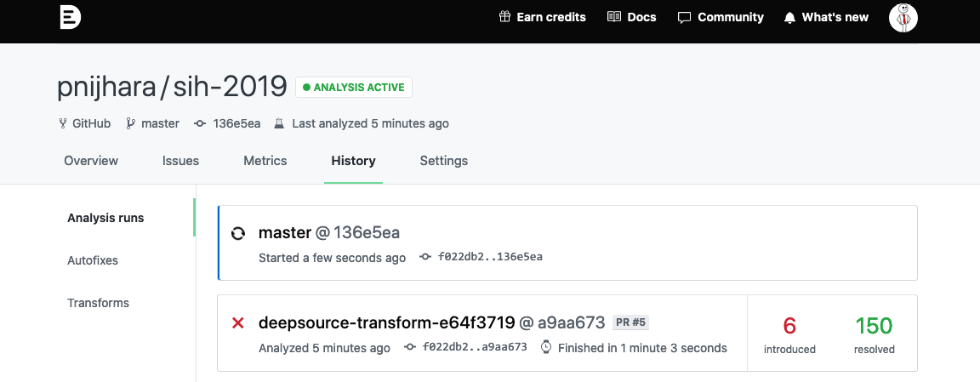
Task: Select Autofixes in the sidebar
Action: (93, 260)
